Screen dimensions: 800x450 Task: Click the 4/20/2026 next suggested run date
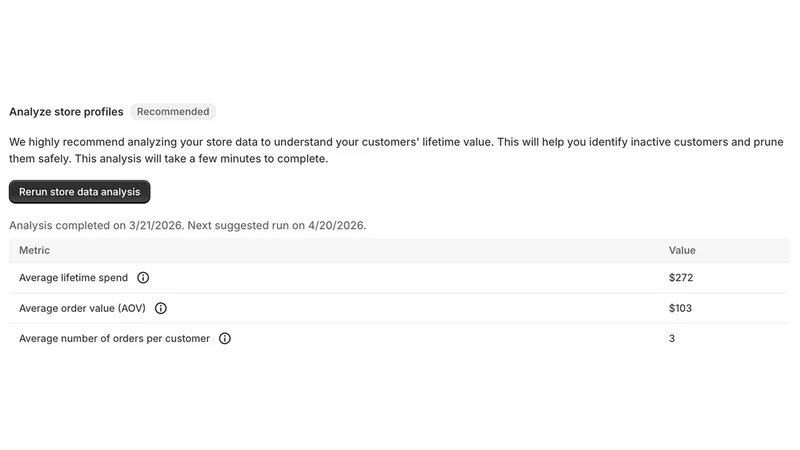coord(336,226)
